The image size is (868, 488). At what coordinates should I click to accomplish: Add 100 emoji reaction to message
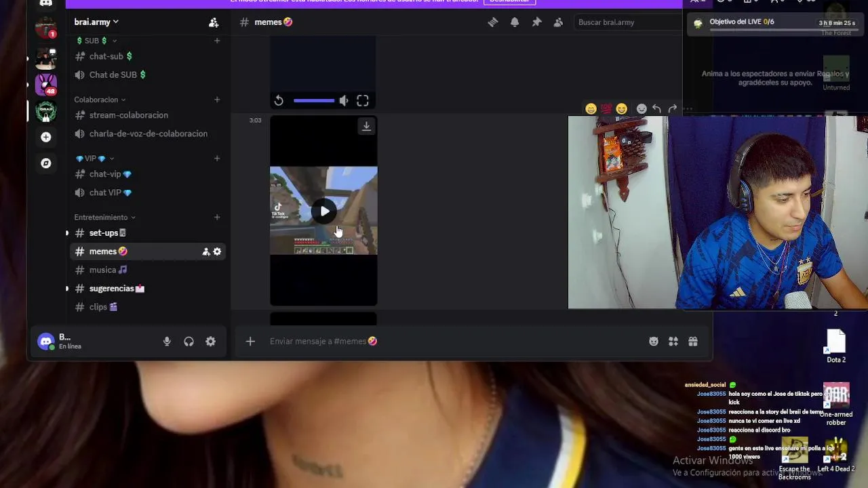click(606, 108)
